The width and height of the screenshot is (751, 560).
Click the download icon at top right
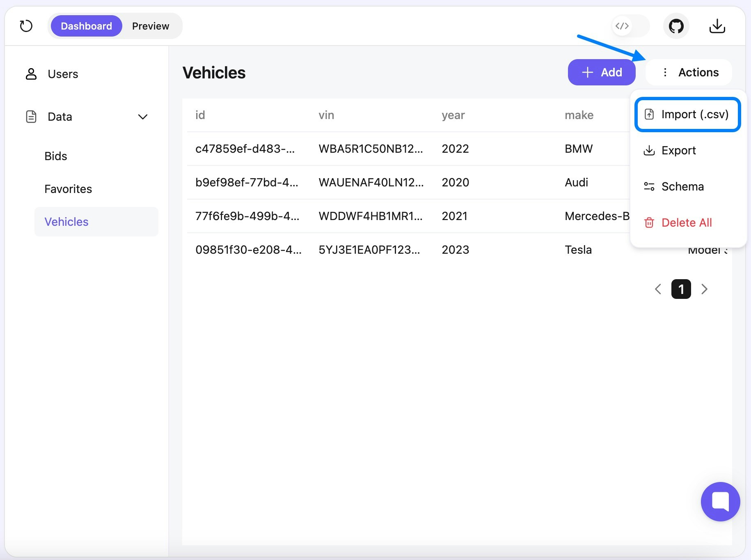click(717, 26)
